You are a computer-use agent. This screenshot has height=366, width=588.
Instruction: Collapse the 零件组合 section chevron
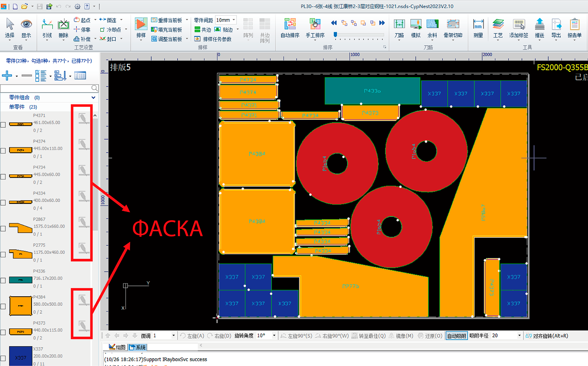pyautogui.click(x=93, y=97)
